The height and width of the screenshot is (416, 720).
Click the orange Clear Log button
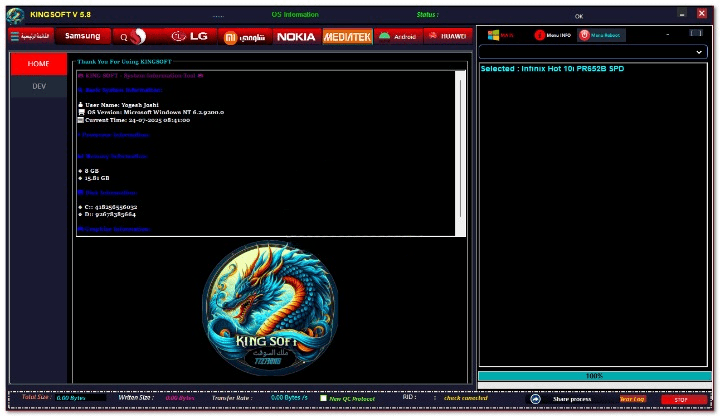632,399
